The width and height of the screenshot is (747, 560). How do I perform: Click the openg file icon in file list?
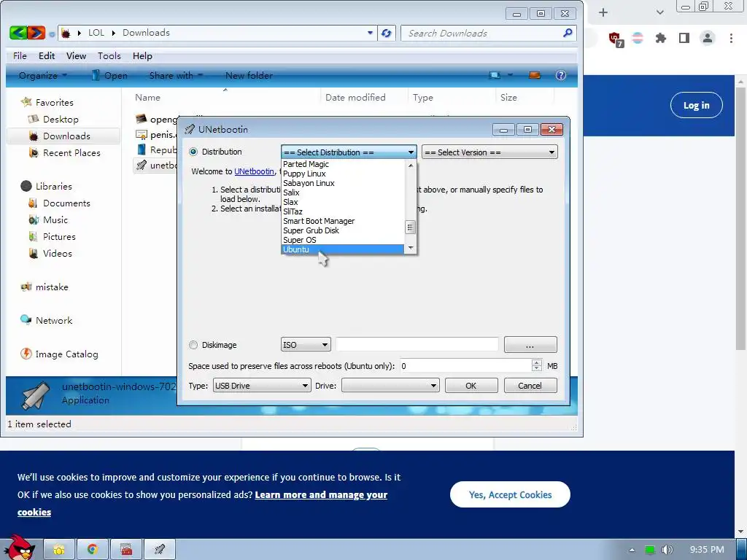click(141, 119)
